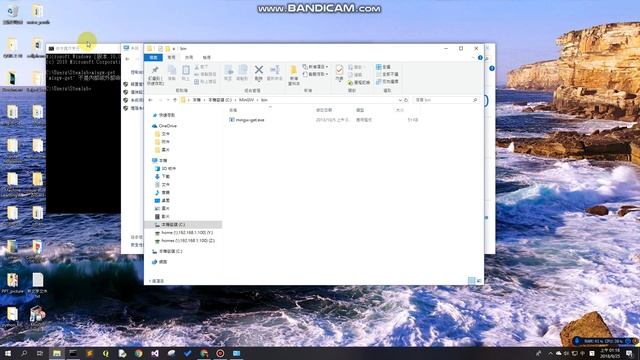Click the Explorer Help question mark icon
640x360 pixels.
[480, 58]
